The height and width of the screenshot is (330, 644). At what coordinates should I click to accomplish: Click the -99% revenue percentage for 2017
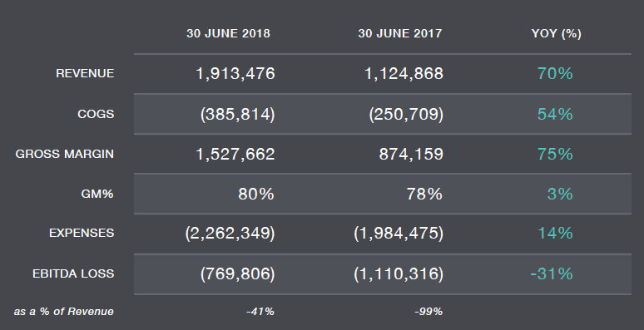[x=429, y=312]
